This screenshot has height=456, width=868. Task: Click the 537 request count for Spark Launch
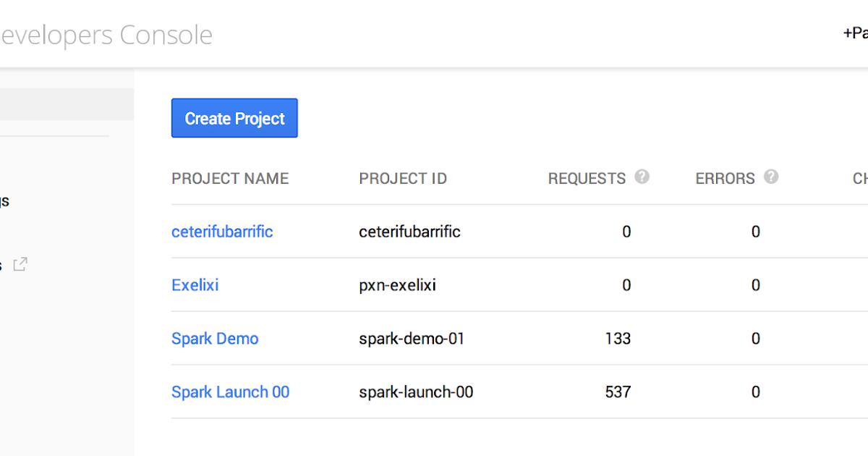[617, 392]
